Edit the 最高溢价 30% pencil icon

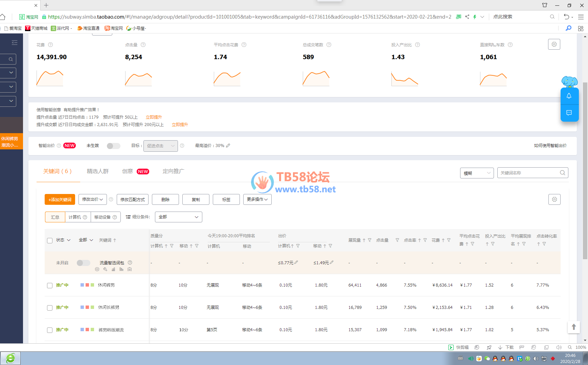[x=228, y=146]
